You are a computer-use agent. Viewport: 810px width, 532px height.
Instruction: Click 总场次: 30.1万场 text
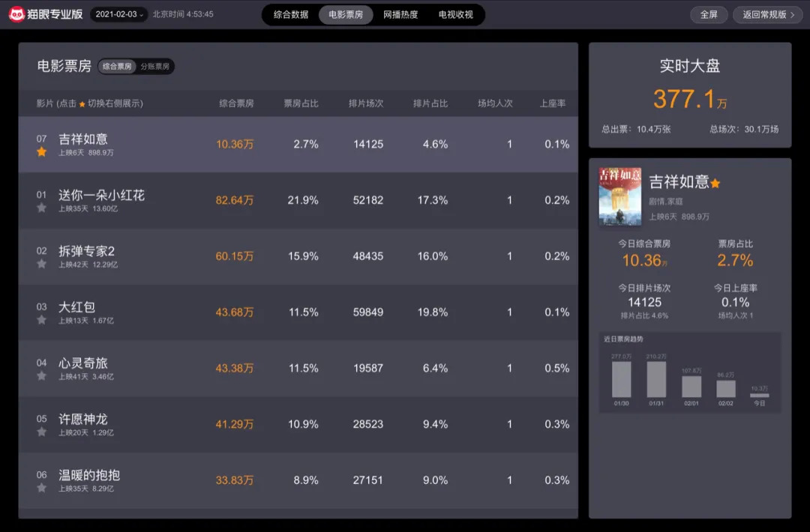tap(744, 130)
